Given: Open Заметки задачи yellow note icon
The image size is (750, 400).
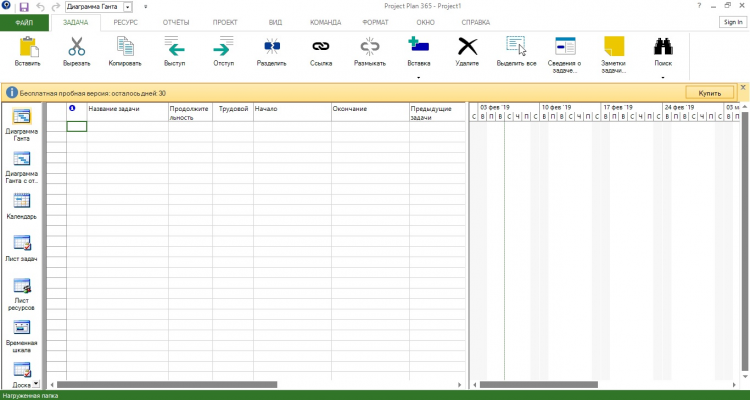Looking at the screenshot, I should click(614, 46).
